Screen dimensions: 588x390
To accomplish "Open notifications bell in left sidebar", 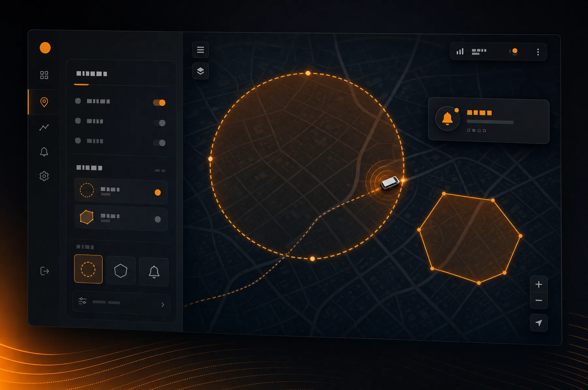I will click(x=44, y=152).
